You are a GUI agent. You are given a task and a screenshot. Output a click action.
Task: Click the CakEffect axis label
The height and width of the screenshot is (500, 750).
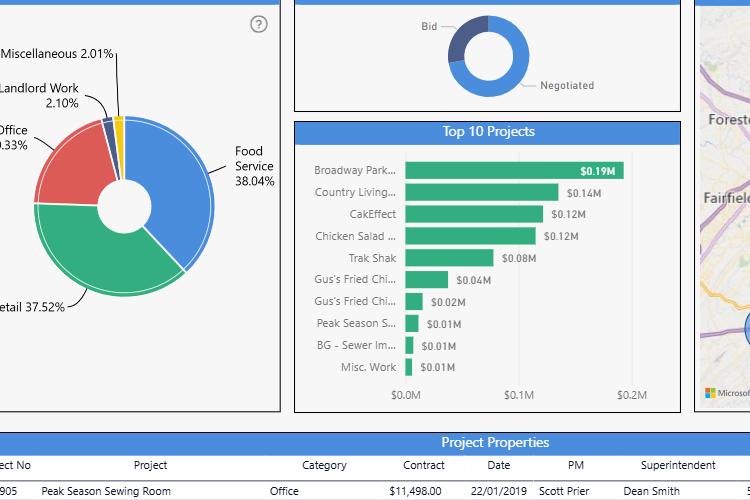click(373, 214)
